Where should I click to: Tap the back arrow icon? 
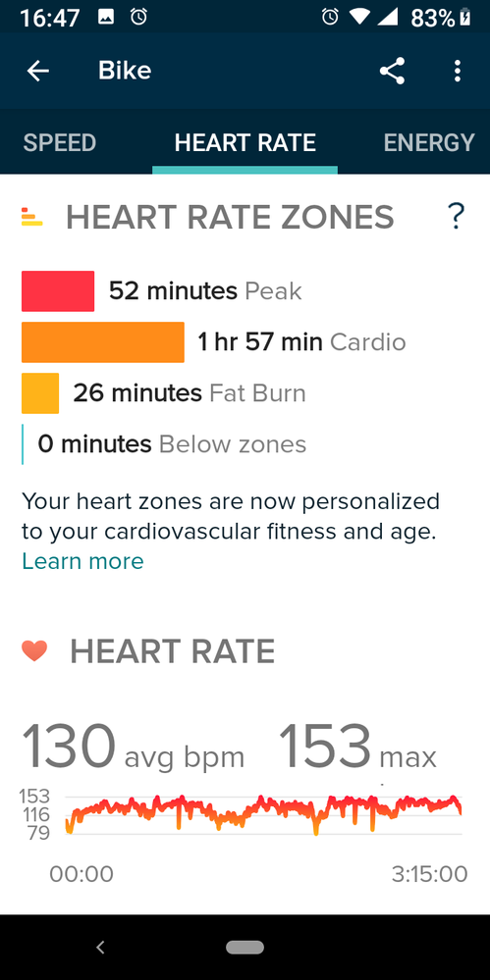37,72
